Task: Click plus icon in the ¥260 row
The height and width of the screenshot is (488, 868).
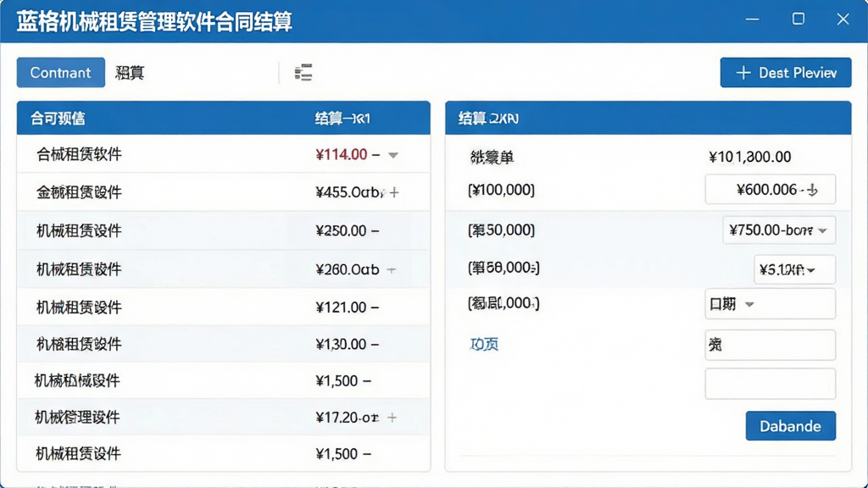Action: click(x=392, y=270)
